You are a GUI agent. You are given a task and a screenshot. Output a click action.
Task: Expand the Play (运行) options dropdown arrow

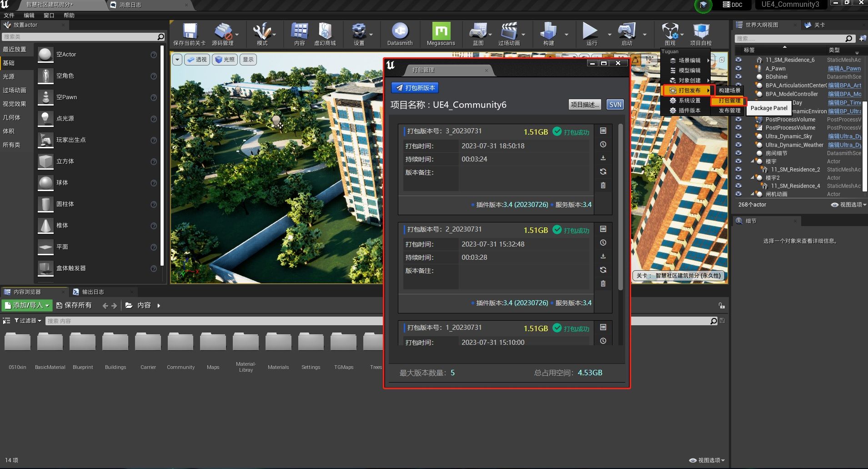coord(609,34)
